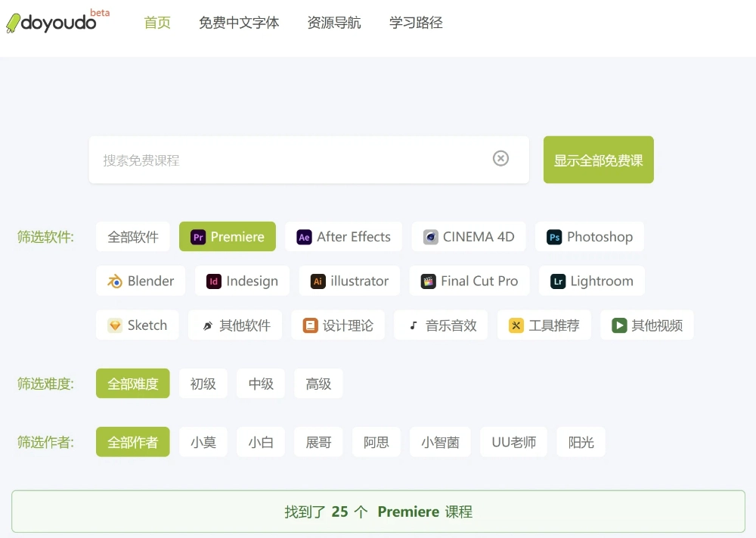Pick the illustrator software filter

[349, 281]
